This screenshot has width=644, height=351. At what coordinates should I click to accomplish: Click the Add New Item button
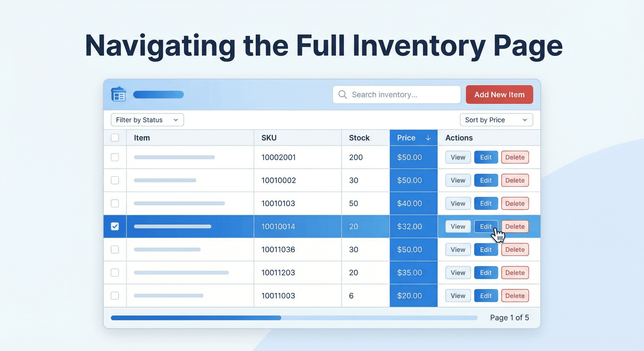click(x=499, y=94)
